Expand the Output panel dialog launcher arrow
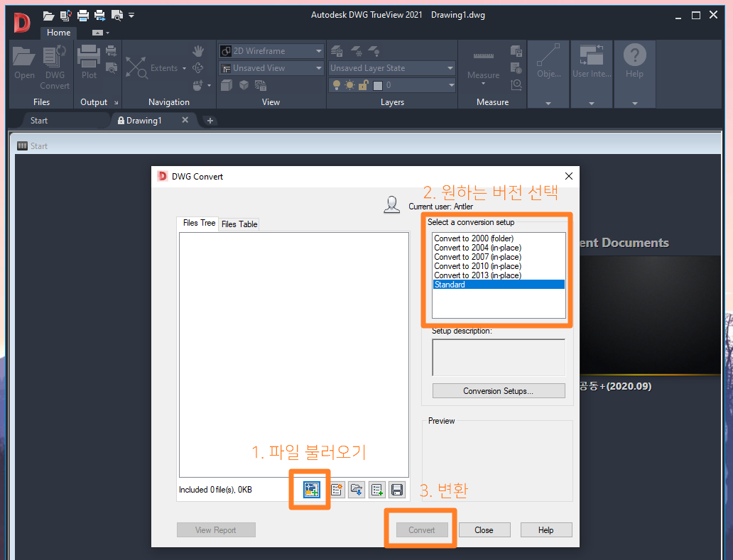 116,102
